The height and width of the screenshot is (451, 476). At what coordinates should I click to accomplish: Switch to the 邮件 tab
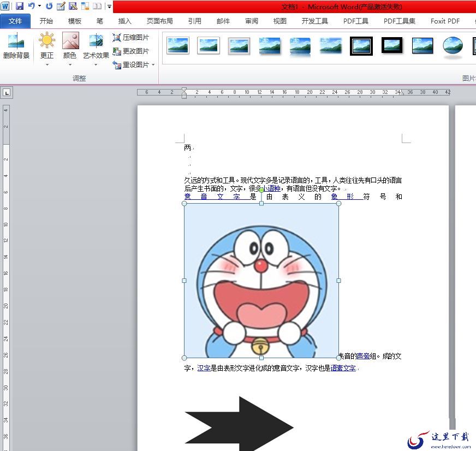[x=223, y=21]
